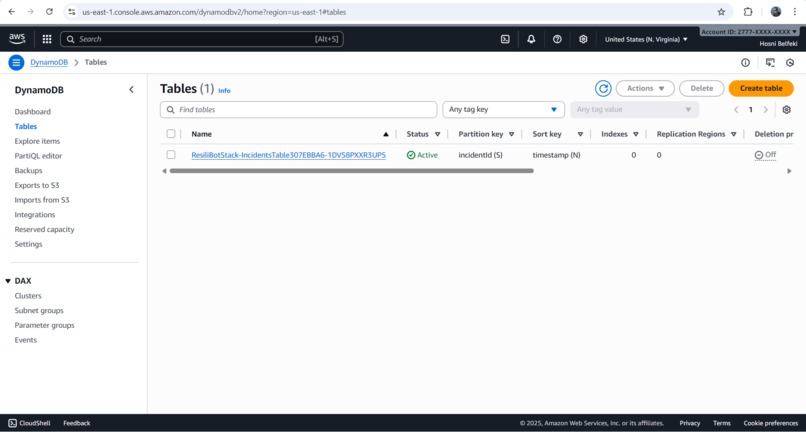Image resolution: width=806 pixels, height=432 pixels.
Task: Open DAX Subnet groups
Action: [39, 311]
